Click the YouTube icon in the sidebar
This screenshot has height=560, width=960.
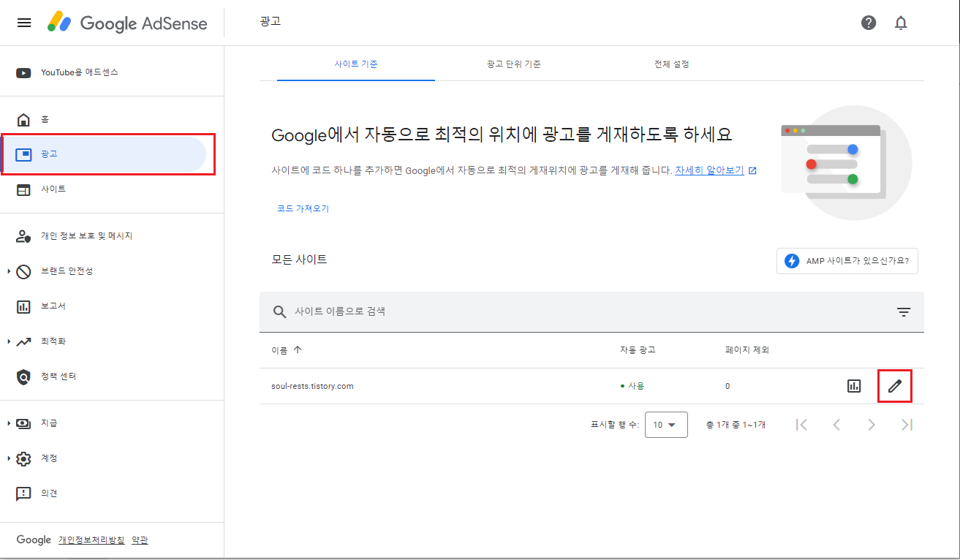24,72
